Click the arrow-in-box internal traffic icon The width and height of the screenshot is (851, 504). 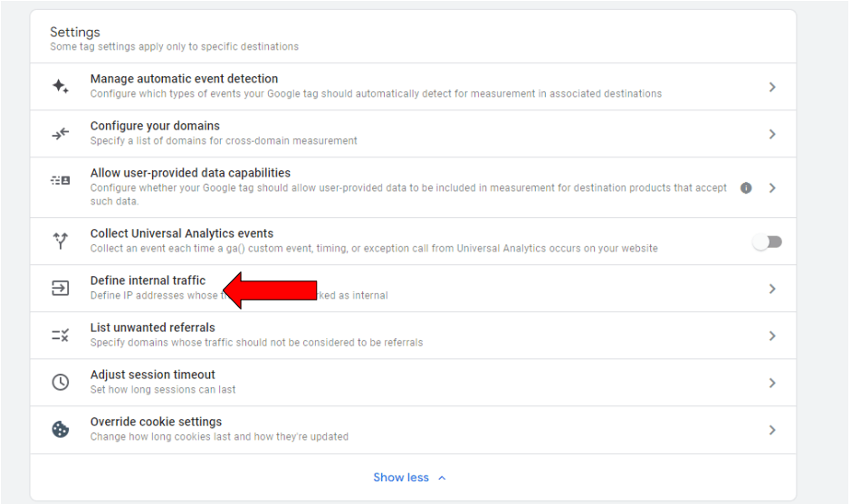tap(60, 289)
